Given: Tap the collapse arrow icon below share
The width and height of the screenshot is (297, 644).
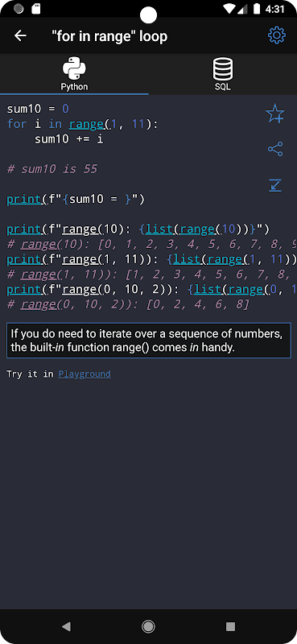Looking at the screenshot, I should [275, 185].
